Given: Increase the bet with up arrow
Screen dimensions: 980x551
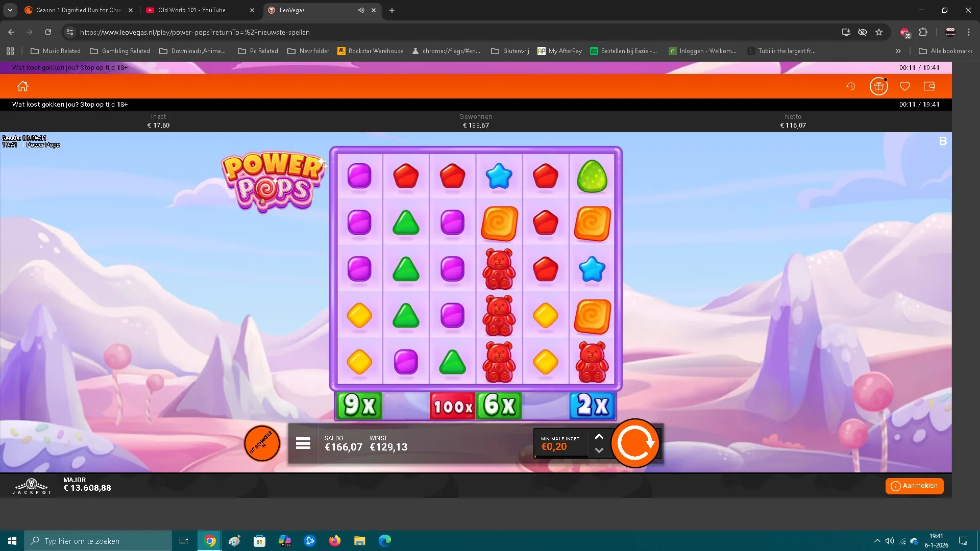Looking at the screenshot, I should pos(599,436).
